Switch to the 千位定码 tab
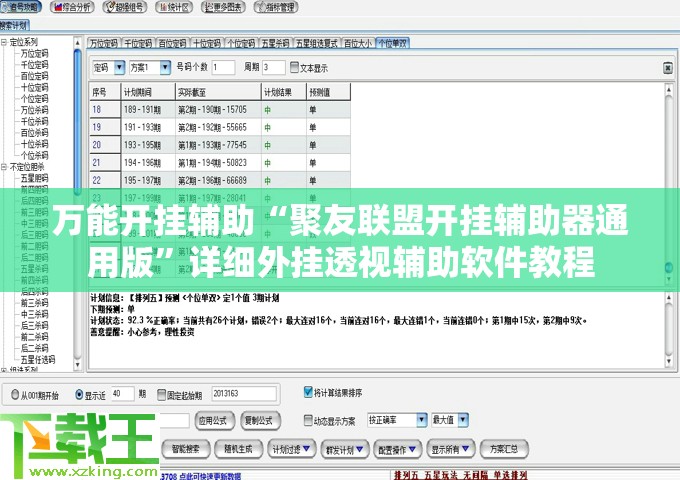 point(138,43)
